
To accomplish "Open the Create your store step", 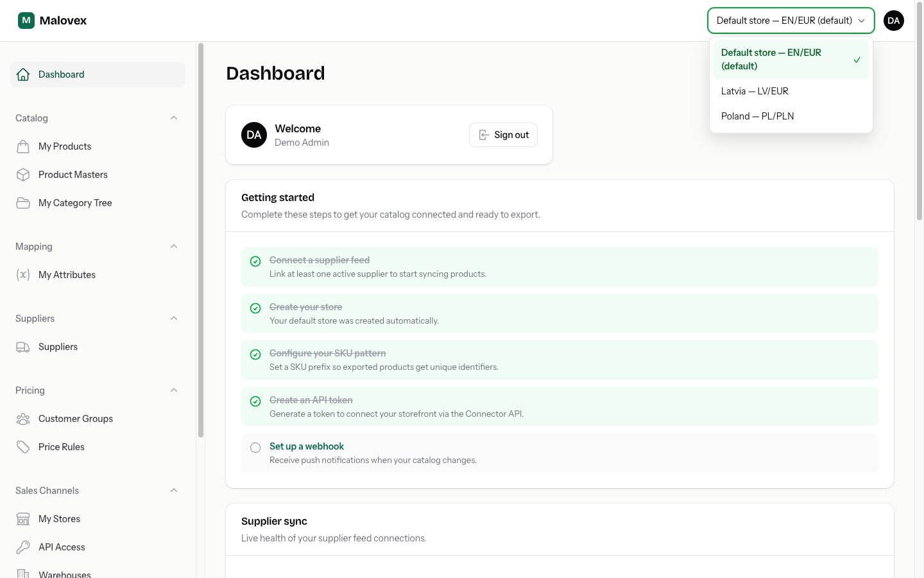I will [x=560, y=313].
